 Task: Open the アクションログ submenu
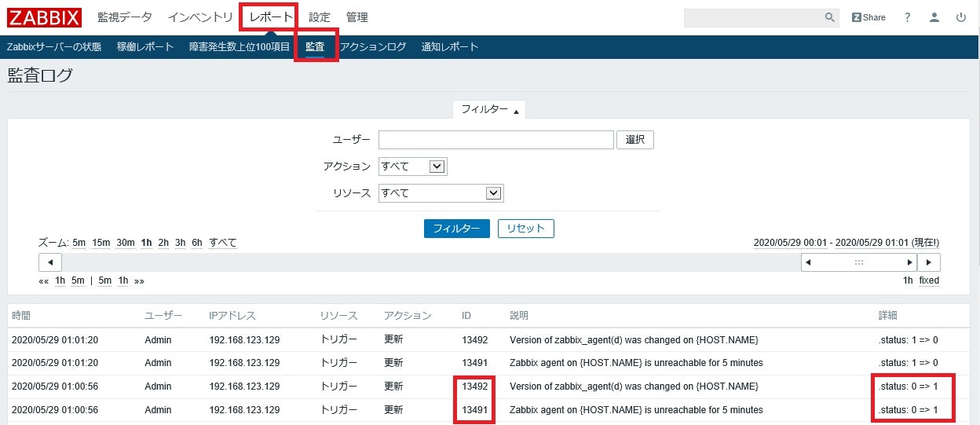pos(373,47)
